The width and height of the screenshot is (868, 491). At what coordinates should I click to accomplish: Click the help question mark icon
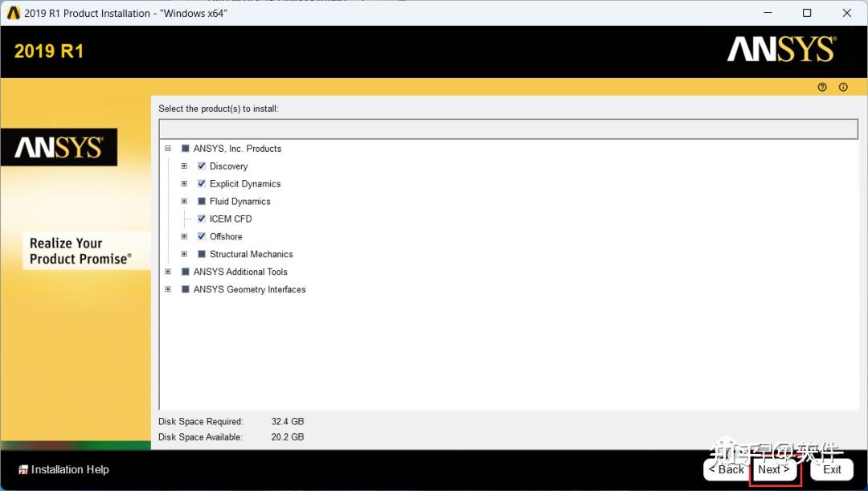(x=822, y=87)
